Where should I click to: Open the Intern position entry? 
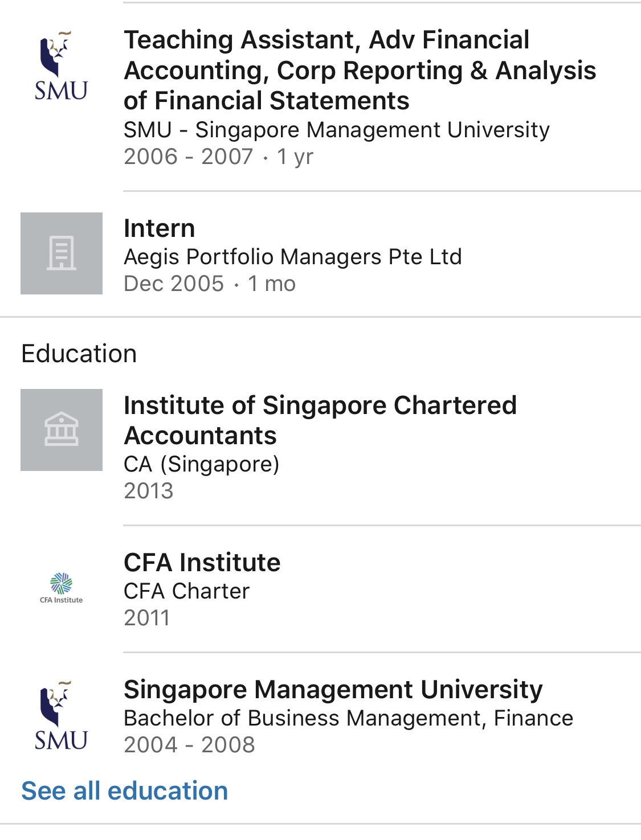click(x=160, y=228)
